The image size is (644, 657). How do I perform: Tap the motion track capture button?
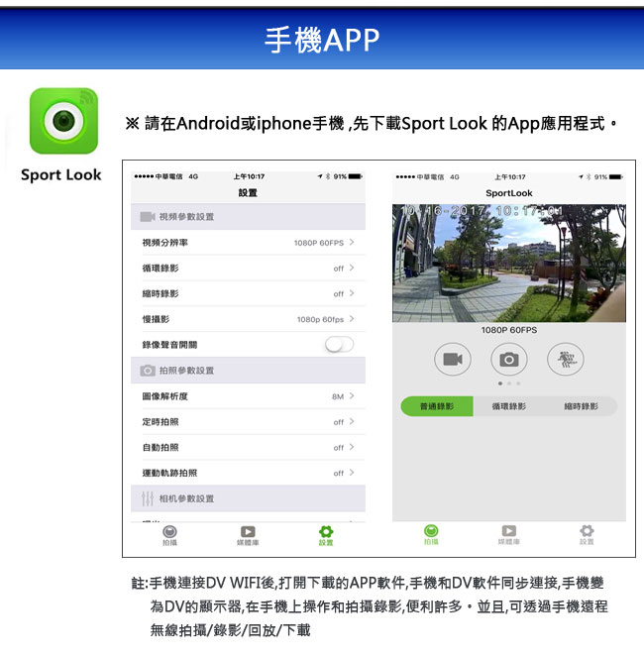[x=565, y=359]
